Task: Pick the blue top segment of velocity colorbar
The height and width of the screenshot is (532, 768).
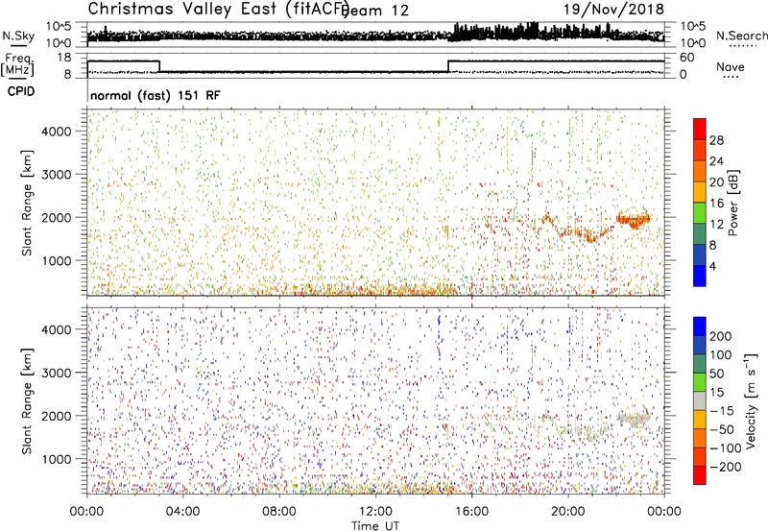Action: (x=700, y=326)
